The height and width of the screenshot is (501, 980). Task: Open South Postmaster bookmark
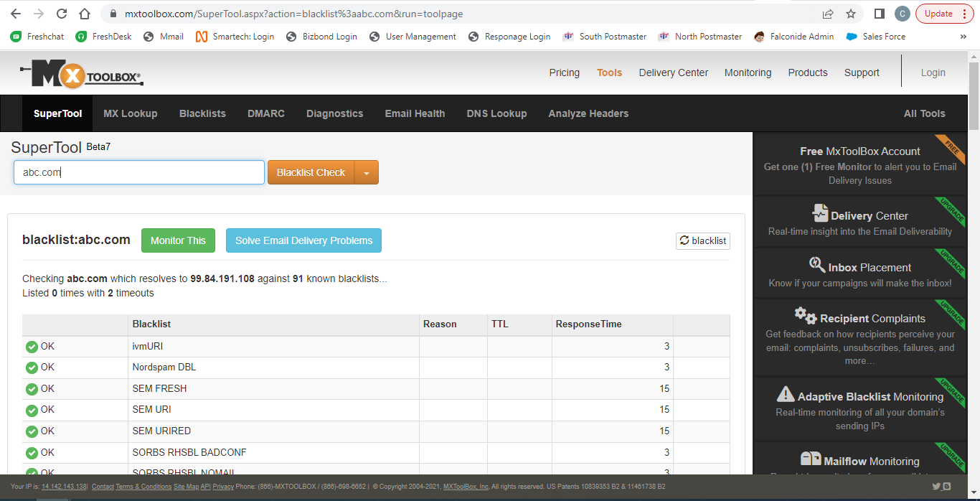click(x=605, y=37)
